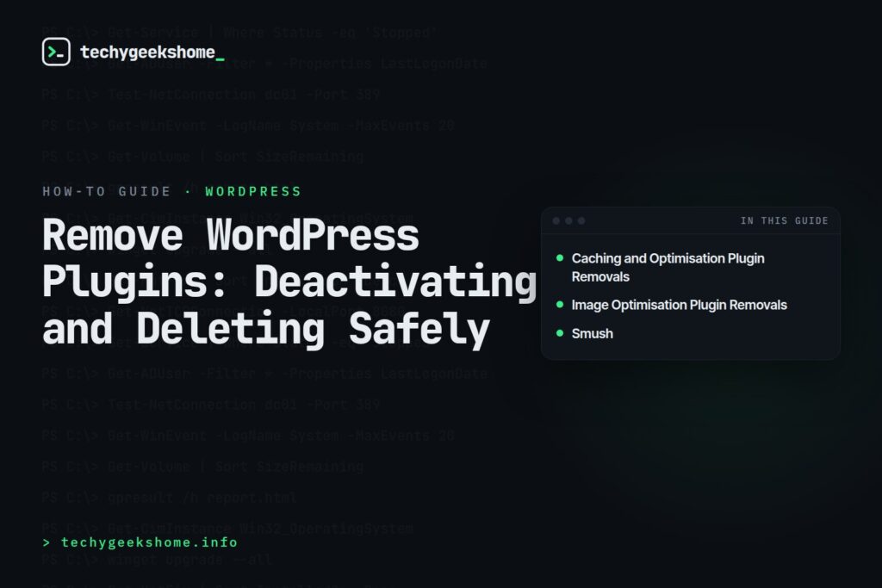Viewport: 882px width, 588px height.
Task: Click the window dots on guide card
Action: [x=568, y=221]
